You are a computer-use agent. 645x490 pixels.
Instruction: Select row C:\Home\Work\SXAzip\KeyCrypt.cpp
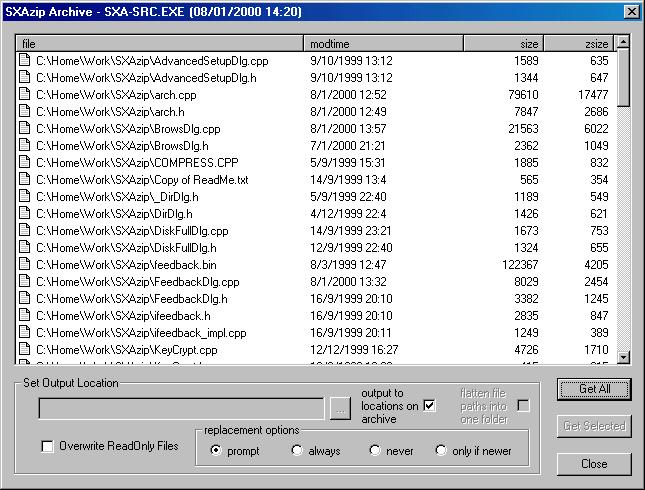point(127,350)
